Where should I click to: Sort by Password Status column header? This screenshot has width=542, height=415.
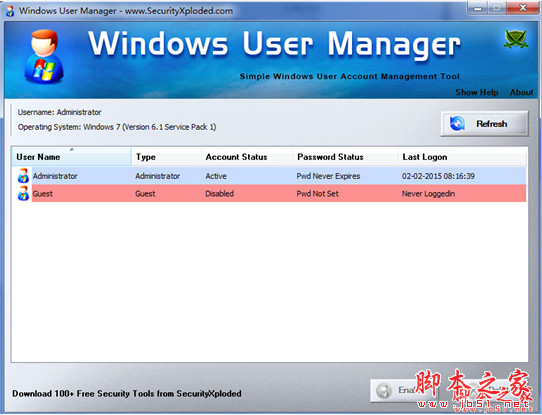(345, 157)
